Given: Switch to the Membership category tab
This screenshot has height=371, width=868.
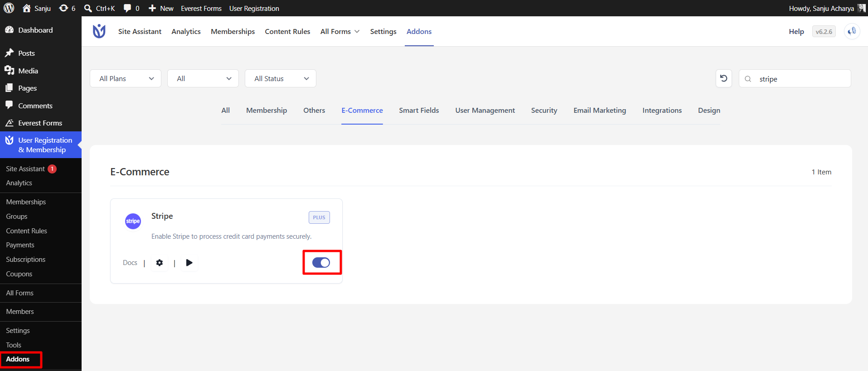Looking at the screenshot, I should click(x=267, y=110).
